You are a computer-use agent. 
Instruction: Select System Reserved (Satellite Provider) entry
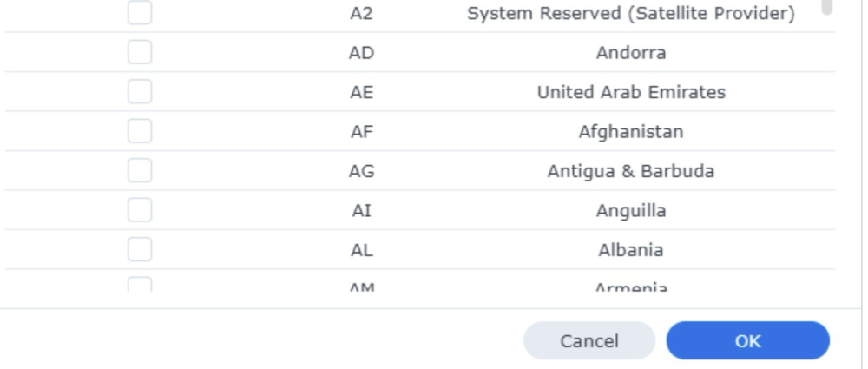pyautogui.click(x=631, y=14)
